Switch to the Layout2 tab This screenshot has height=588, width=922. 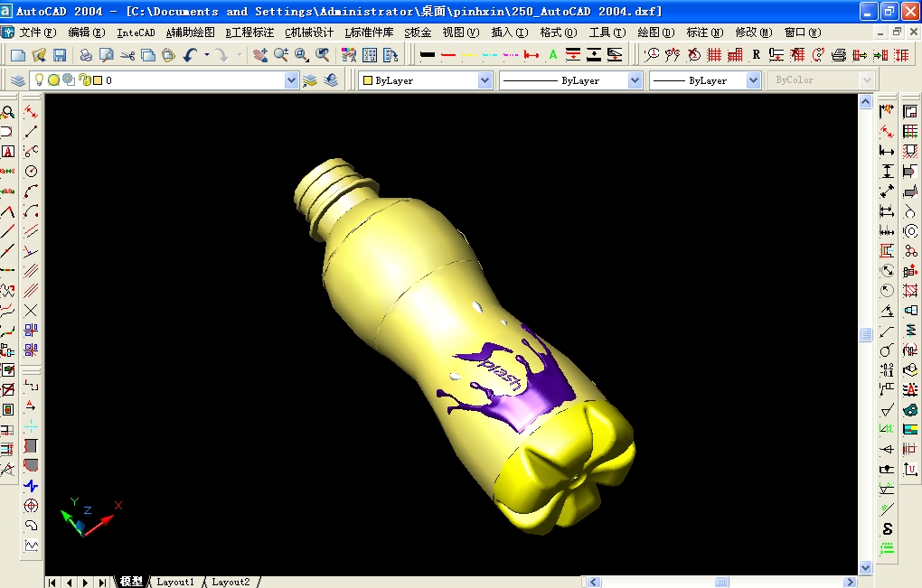(x=230, y=582)
